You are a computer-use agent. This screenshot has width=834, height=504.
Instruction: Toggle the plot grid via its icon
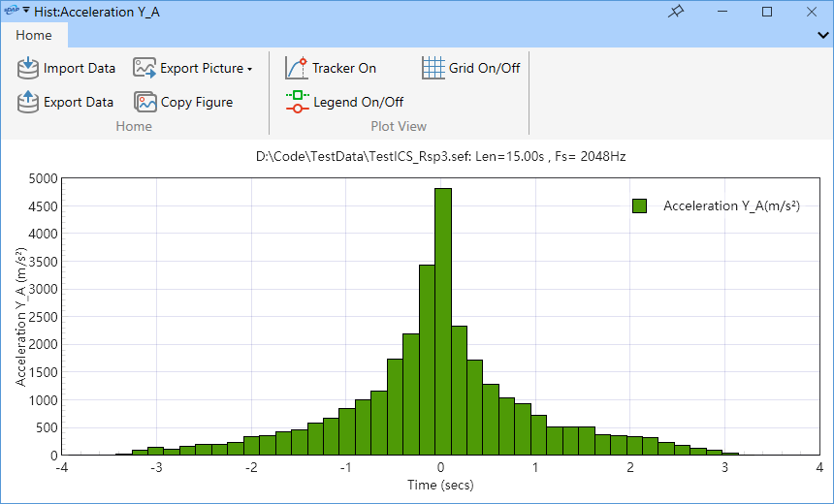[x=433, y=68]
